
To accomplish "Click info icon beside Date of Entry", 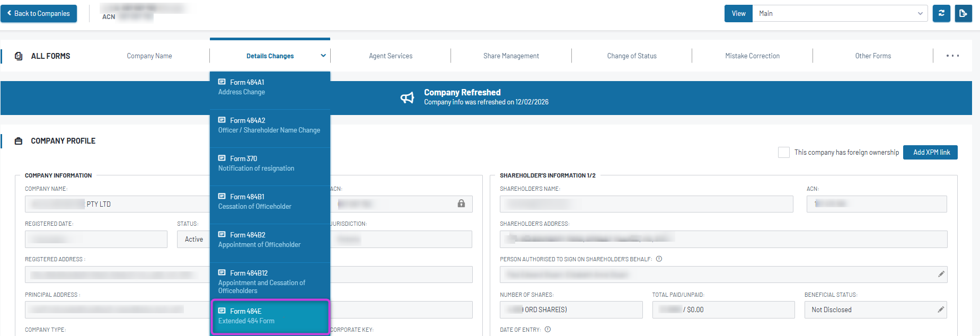I will 548,330.
